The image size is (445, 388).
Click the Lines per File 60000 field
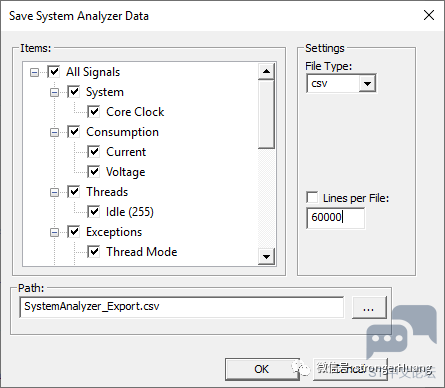(335, 218)
